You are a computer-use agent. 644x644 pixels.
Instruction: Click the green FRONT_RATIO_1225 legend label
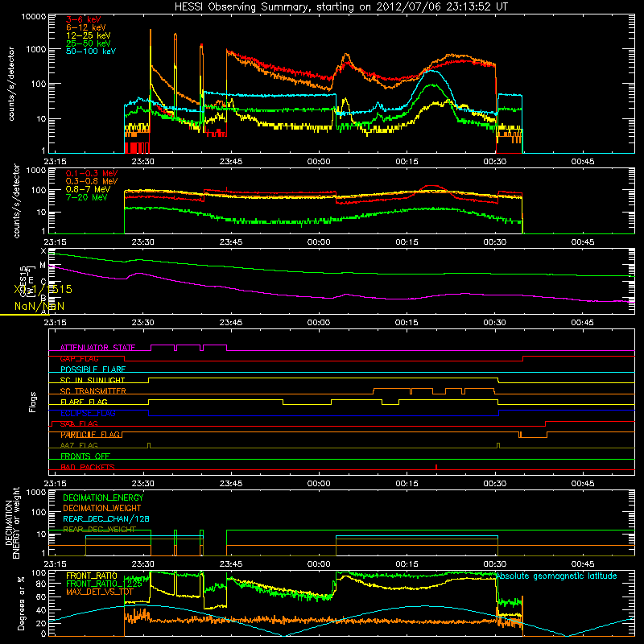click(x=104, y=584)
